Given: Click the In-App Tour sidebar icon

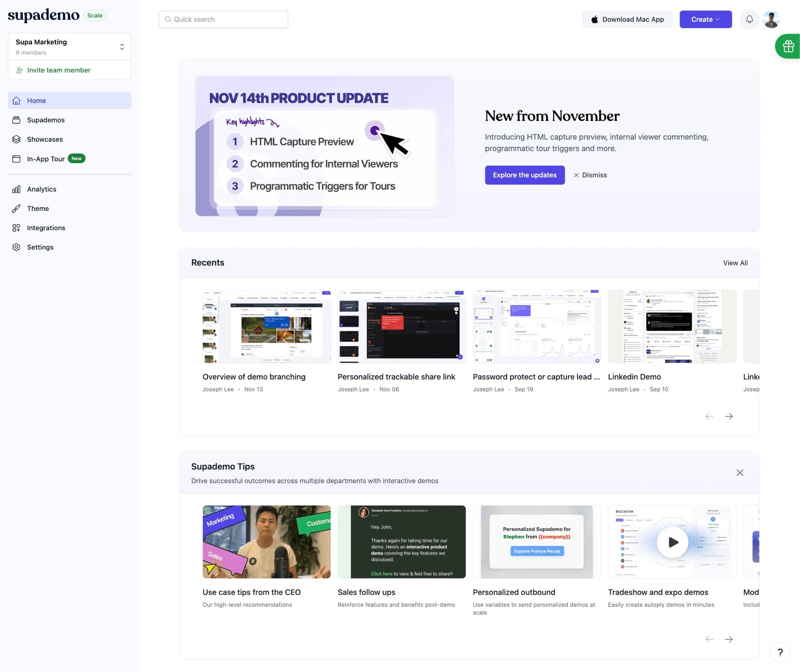Looking at the screenshot, I should (x=16, y=159).
